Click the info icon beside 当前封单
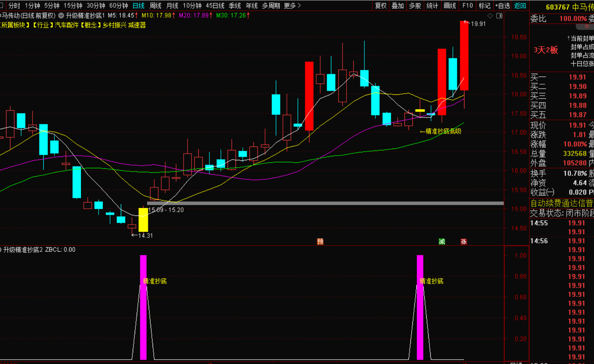 pyautogui.click(x=569, y=39)
